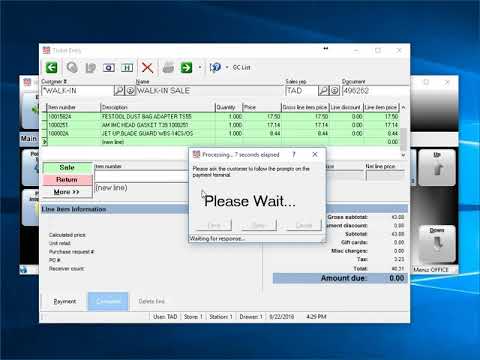Viewport: 480px width, 360px height.
Task: Click the price 17.14 in the Price column
Action: tap(274, 125)
